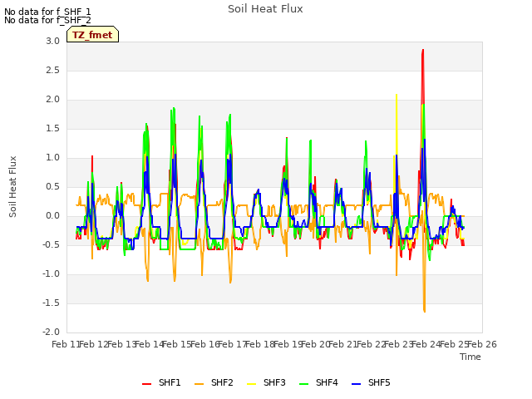Click the yellow SHF3 spike near 2.1
Image resolution: width=532 pixels, height=399 pixels.
pos(397,96)
